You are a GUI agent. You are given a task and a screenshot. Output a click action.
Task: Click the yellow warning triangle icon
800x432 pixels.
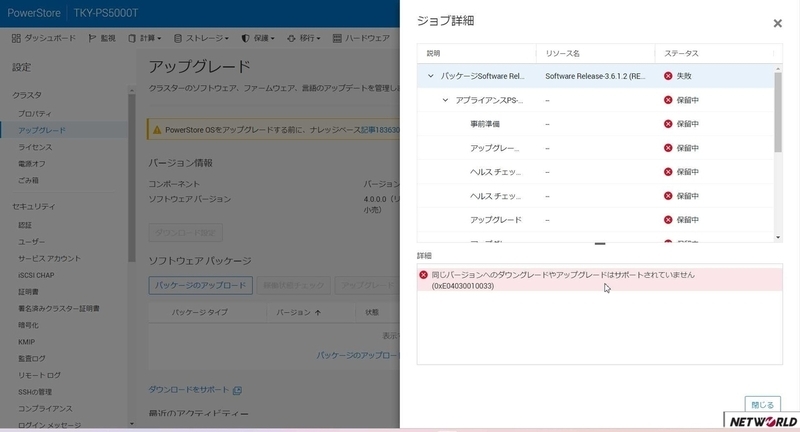tap(157, 130)
